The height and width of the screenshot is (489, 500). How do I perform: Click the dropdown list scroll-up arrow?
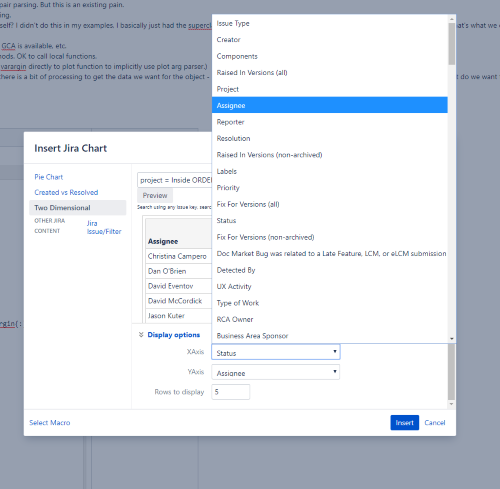pyautogui.click(x=452, y=19)
